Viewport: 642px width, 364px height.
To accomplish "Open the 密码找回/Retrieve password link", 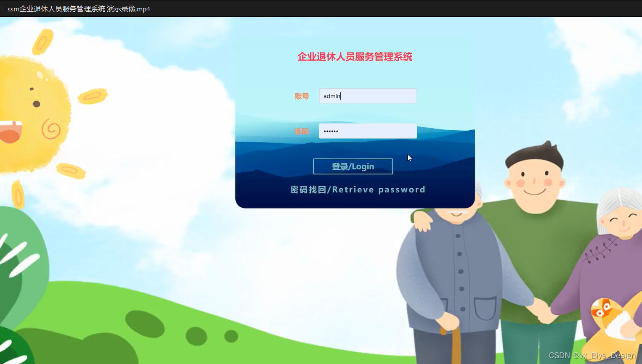I will [358, 190].
